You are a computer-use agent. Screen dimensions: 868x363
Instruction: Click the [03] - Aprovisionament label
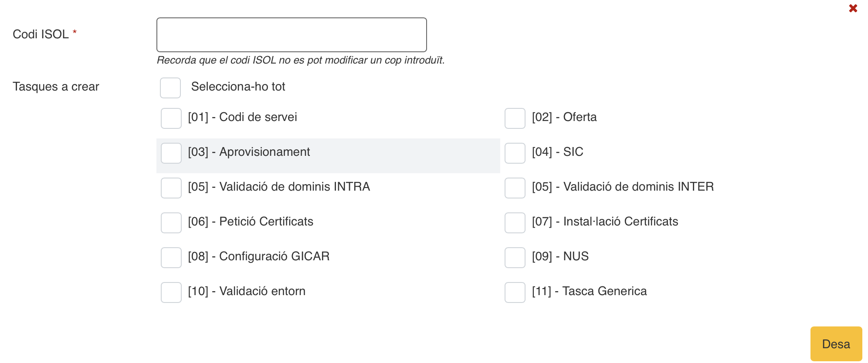pos(249,152)
